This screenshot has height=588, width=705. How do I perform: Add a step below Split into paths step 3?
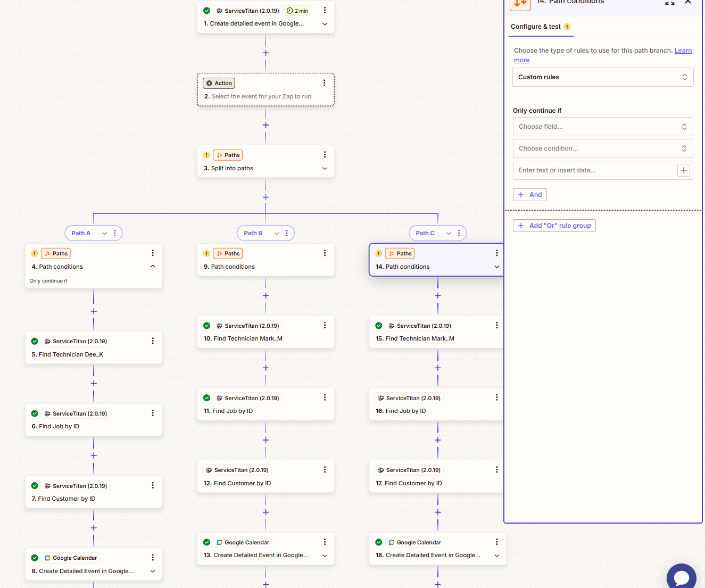pos(266,197)
